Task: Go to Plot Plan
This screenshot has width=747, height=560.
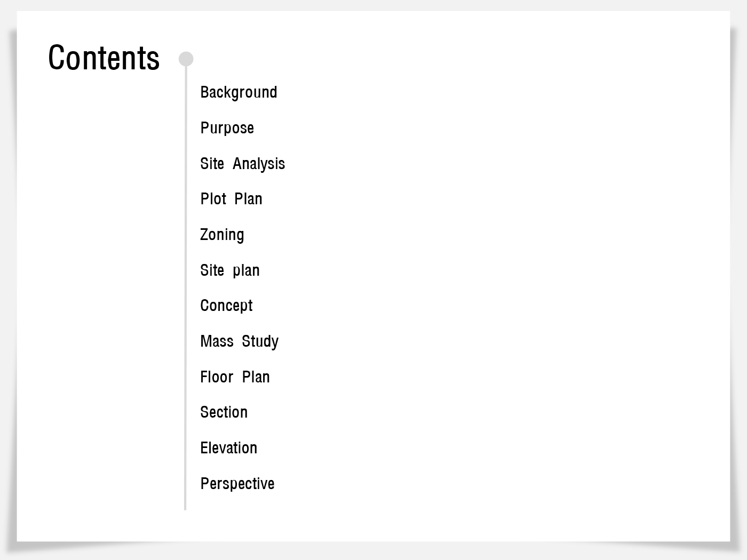Action: (231, 199)
